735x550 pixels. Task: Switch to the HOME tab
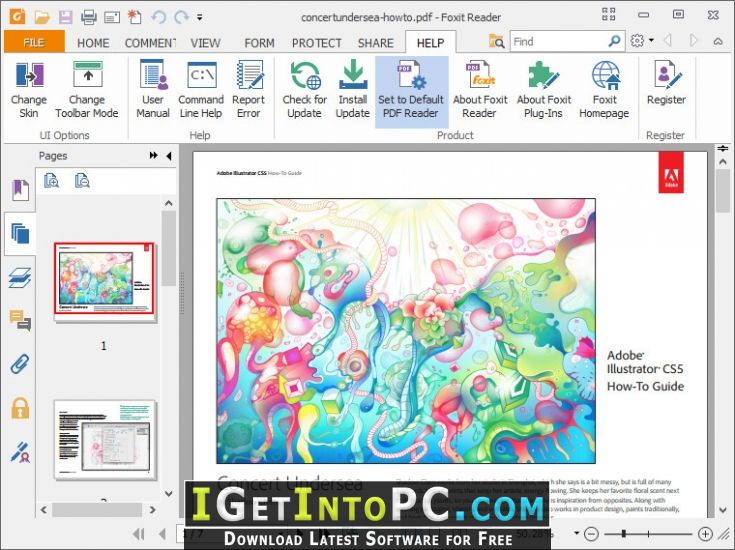tap(93, 43)
